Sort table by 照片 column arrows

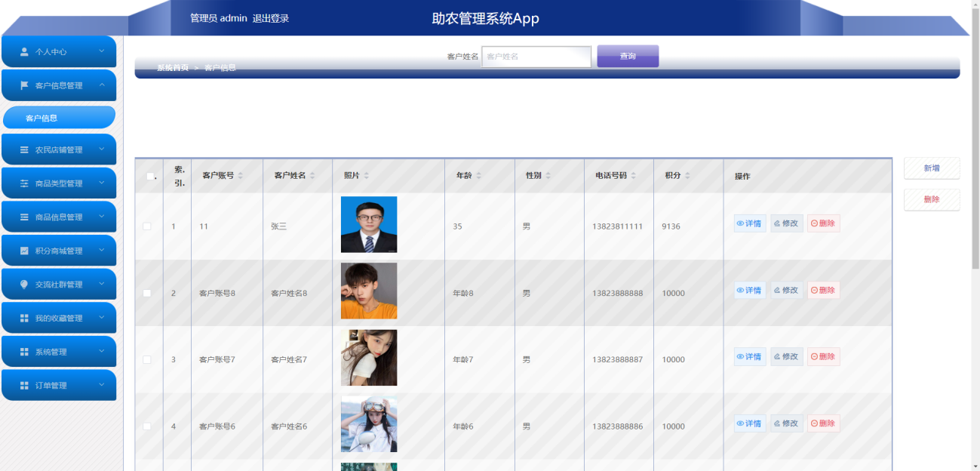tap(367, 176)
